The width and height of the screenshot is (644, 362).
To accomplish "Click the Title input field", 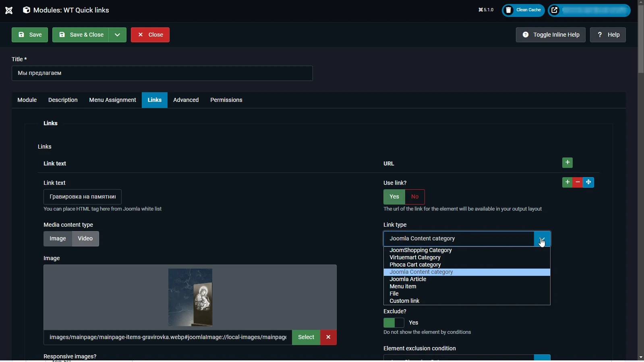I will pyautogui.click(x=162, y=73).
